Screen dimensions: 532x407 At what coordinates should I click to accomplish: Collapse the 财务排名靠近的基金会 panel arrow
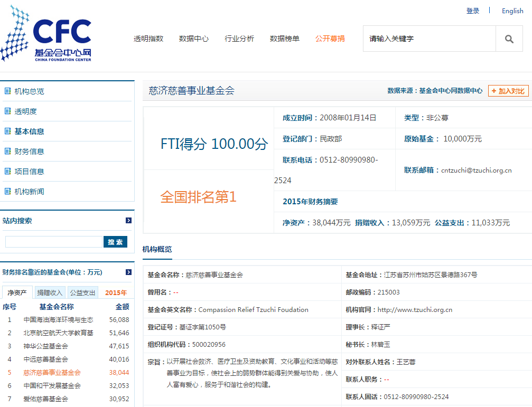coord(128,272)
